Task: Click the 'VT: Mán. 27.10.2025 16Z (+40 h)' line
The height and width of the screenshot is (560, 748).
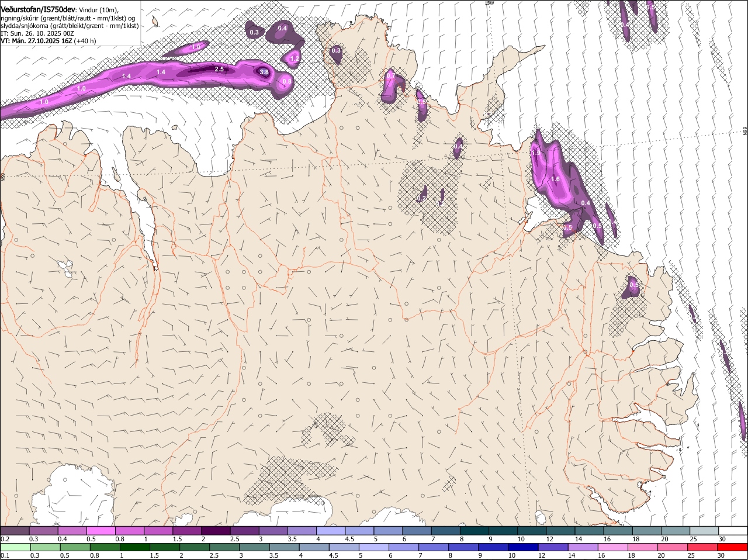Action: pyautogui.click(x=48, y=41)
